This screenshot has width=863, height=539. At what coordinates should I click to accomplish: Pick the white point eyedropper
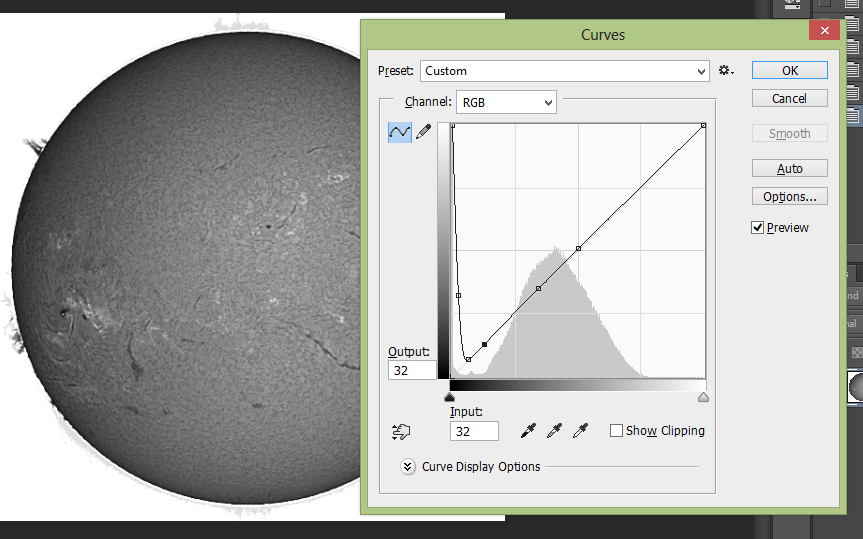tap(581, 431)
